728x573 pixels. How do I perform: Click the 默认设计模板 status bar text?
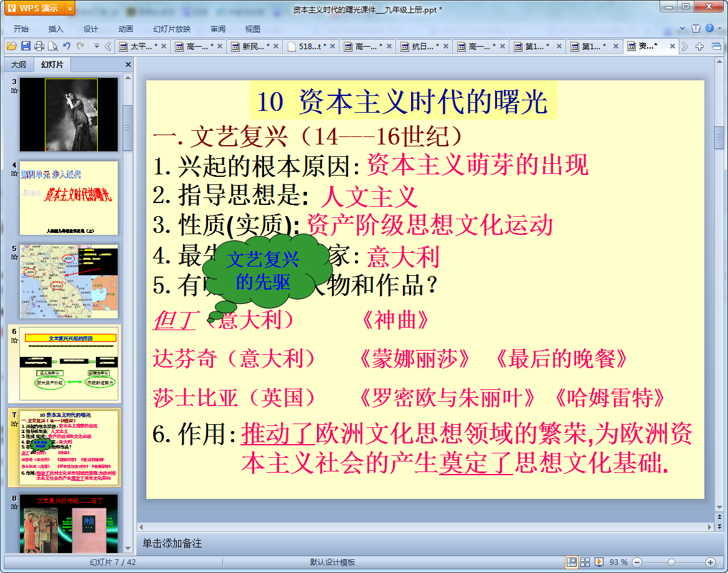pos(333,562)
